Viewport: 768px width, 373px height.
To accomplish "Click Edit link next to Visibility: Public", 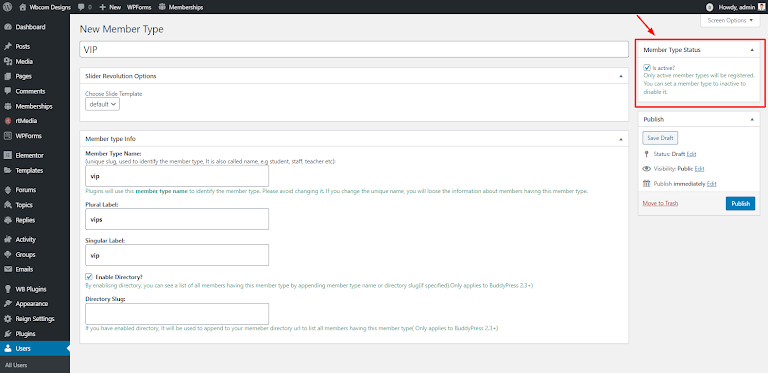I will [699, 169].
